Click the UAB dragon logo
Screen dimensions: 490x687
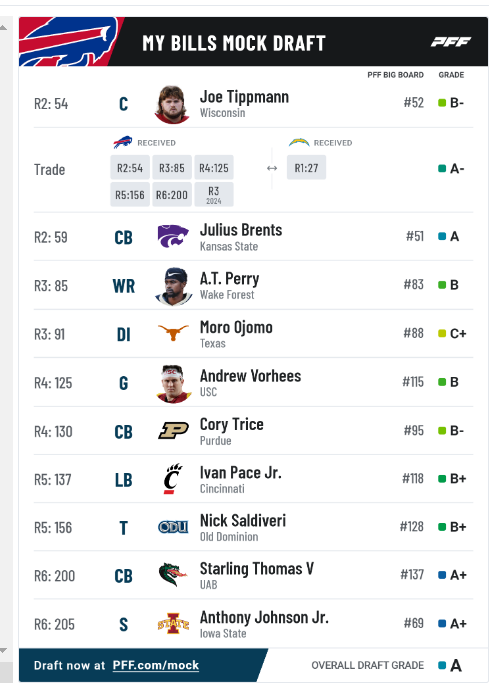(x=172, y=575)
